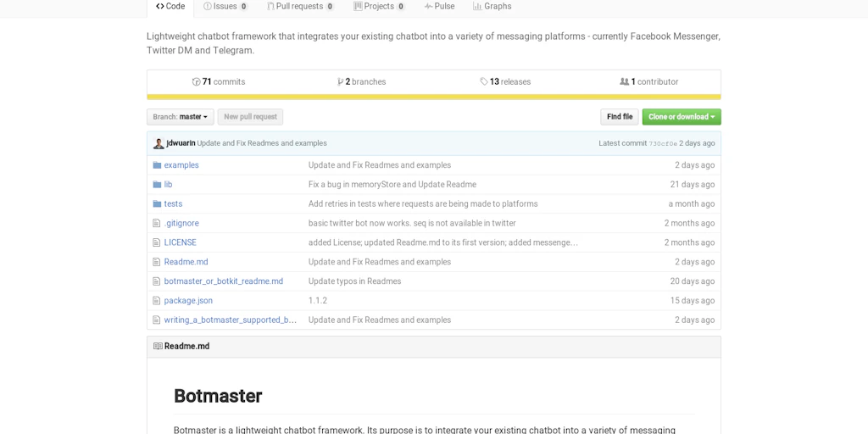Viewport: 868px width, 434px height.
Task: Open the Pulse tab
Action: pos(440,7)
